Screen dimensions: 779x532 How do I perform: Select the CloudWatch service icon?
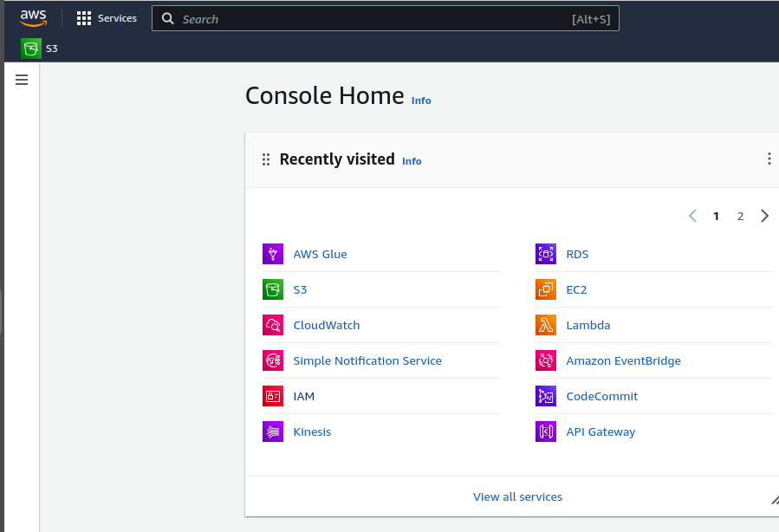pyautogui.click(x=272, y=325)
